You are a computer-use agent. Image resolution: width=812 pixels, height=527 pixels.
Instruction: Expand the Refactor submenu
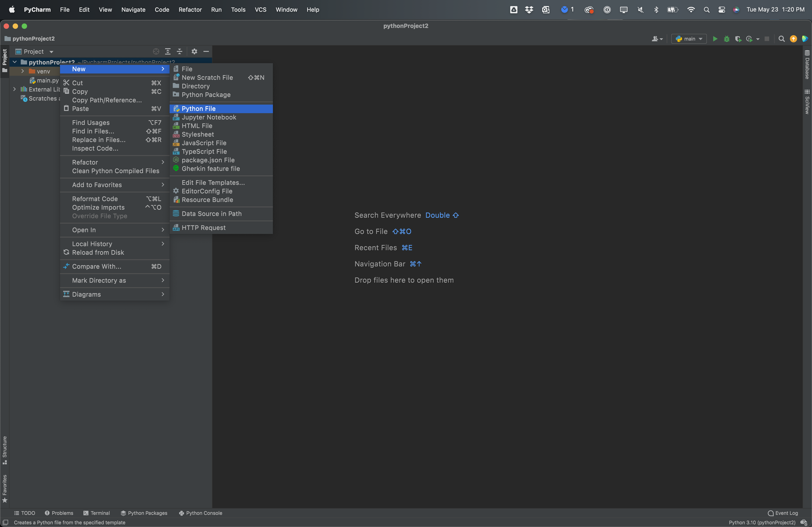coord(115,162)
